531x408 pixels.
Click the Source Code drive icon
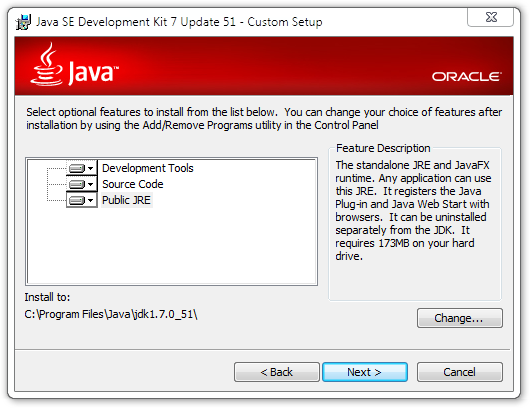click(77, 184)
